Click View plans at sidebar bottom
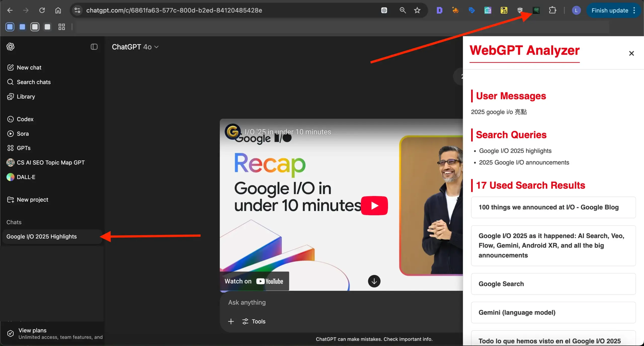 click(x=52, y=333)
